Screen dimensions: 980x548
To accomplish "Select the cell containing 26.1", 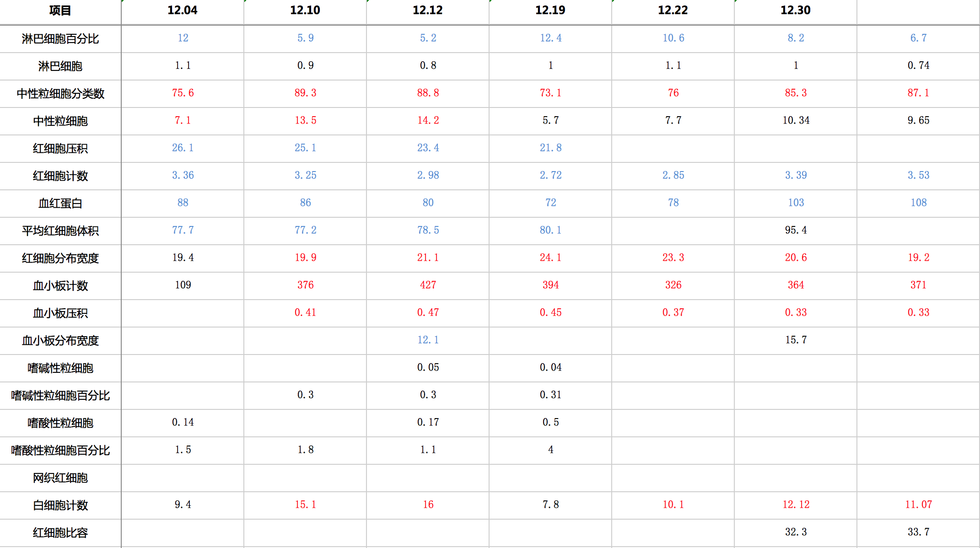I will coord(183,148).
